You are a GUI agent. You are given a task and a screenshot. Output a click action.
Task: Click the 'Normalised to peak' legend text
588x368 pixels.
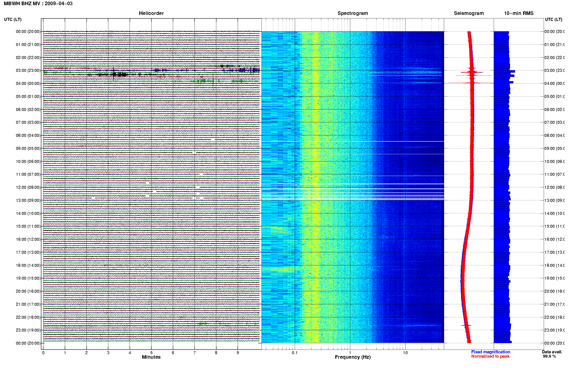490,356
